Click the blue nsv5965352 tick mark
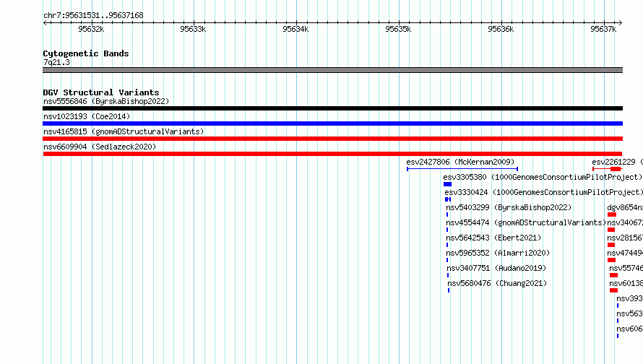 click(447, 260)
